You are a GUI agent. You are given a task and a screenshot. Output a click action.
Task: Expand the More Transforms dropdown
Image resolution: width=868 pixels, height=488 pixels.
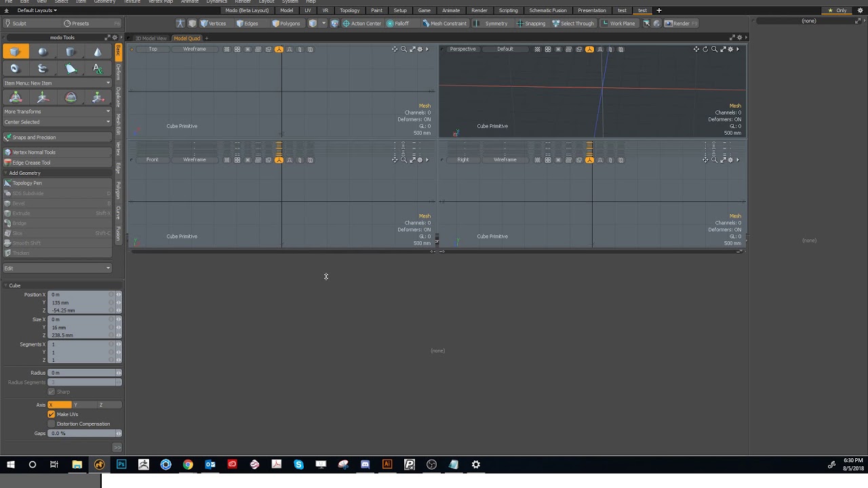tap(57, 111)
